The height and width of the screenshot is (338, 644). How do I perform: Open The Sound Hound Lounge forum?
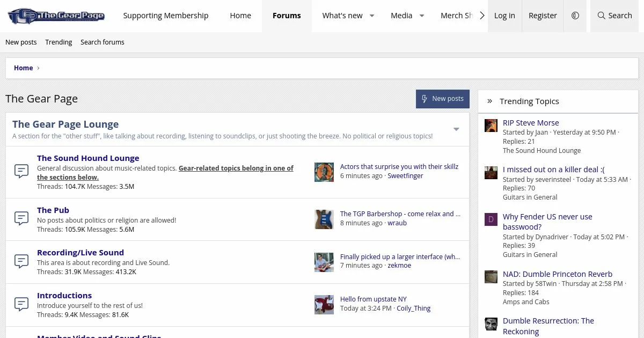pyautogui.click(x=88, y=158)
